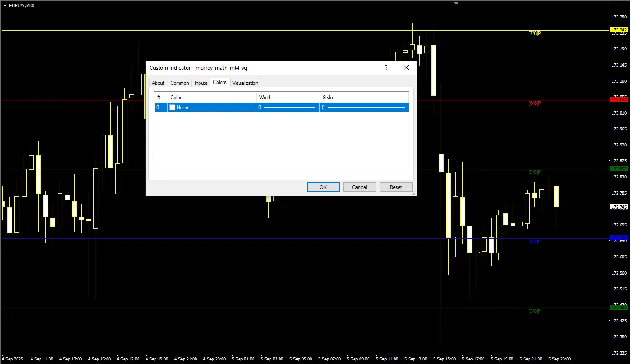The width and height of the screenshot is (631, 364).
Task: Click the EURJPY,M30 chart title arrow
Action: click(x=5, y=6)
